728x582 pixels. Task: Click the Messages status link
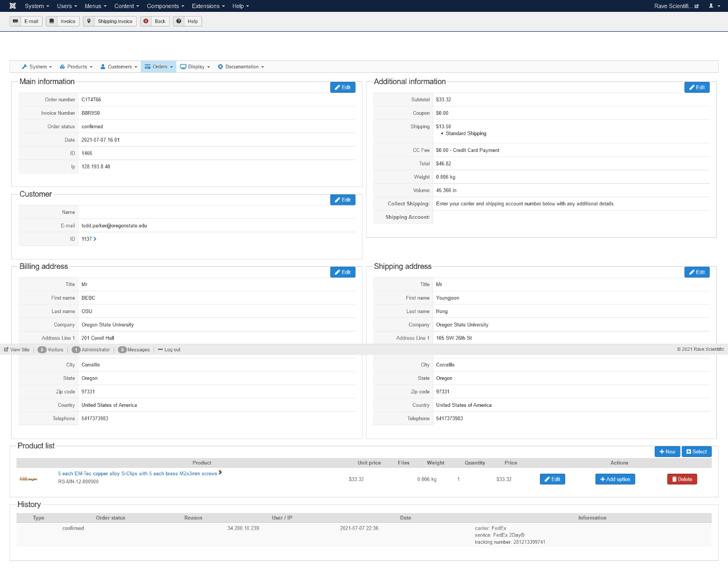pyautogui.click(x=138, y=350)
